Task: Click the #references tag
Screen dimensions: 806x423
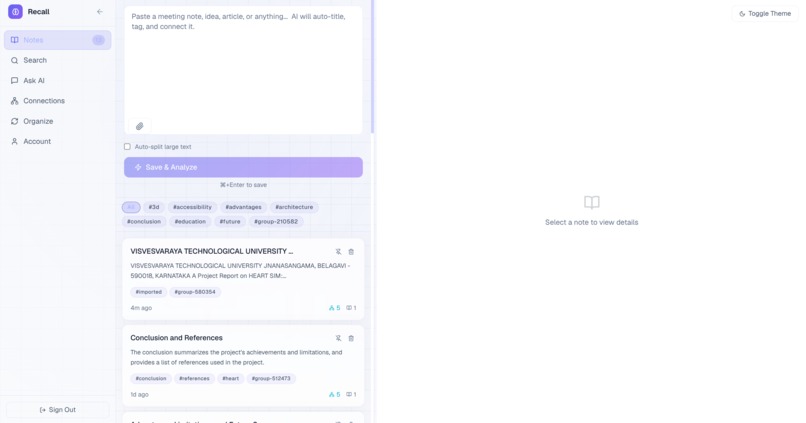Action: (194, 378)
